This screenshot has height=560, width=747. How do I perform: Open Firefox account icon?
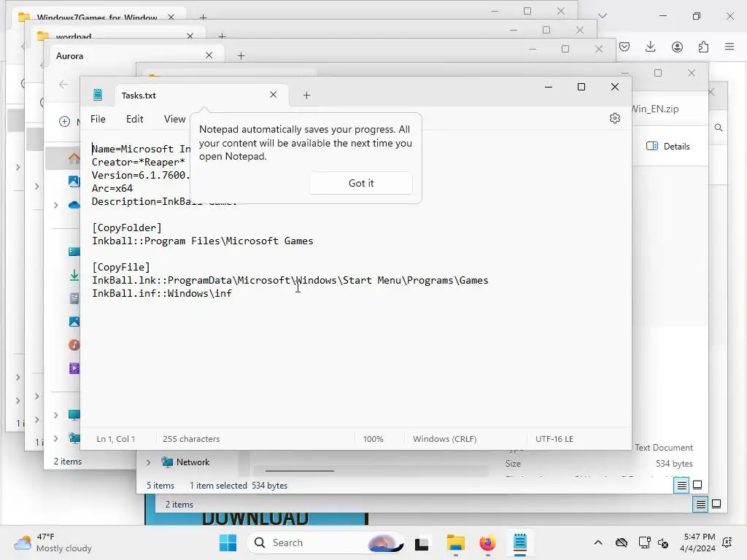tap(677, 47)
